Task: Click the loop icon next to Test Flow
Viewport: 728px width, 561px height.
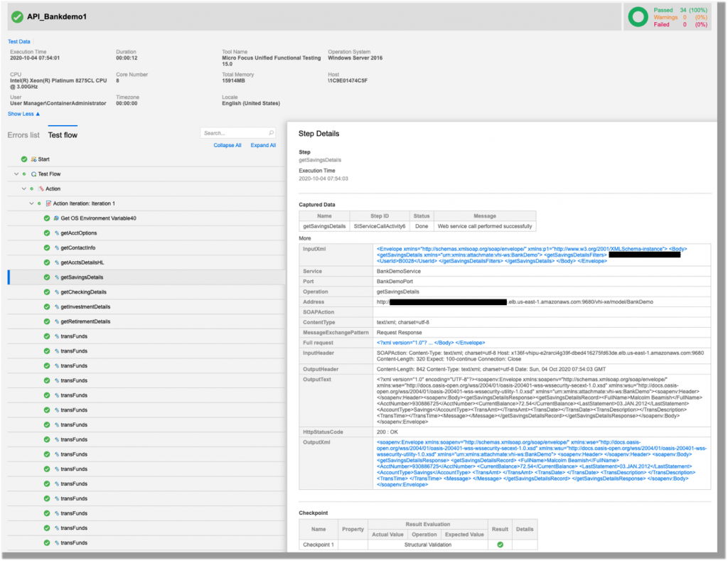Action: [x=34, y=174]
